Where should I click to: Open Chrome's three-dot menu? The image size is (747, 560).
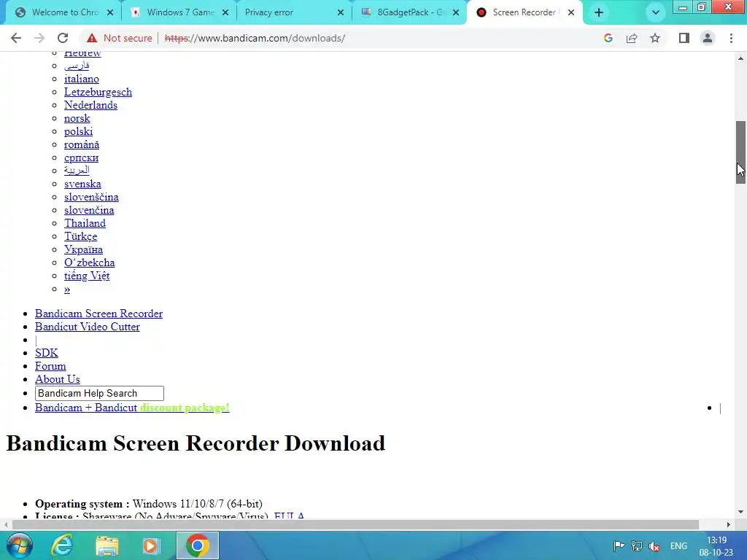point(731,38)
